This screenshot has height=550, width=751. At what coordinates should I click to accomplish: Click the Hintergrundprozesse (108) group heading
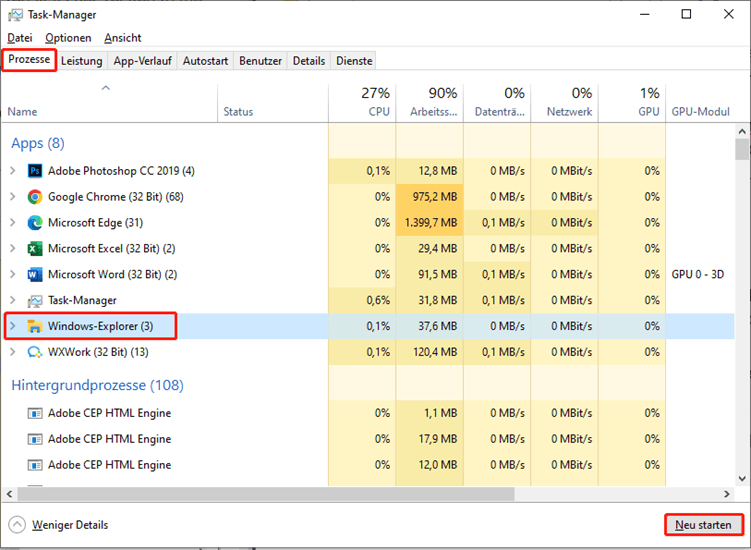98,385
